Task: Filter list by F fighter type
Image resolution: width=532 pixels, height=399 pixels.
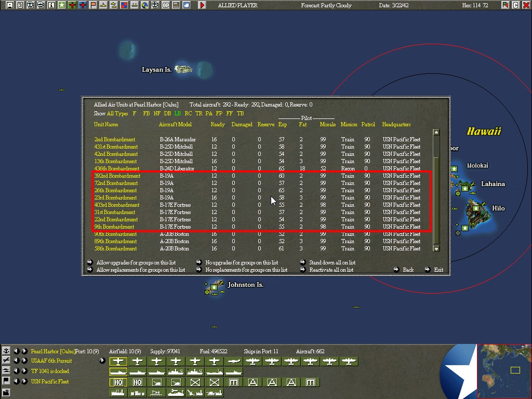Action: coord(135,114)
